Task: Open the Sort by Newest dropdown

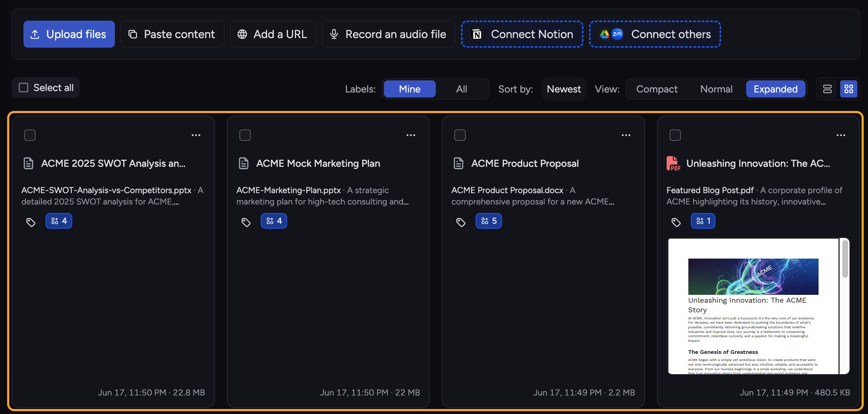Action: tap(564, 89)
